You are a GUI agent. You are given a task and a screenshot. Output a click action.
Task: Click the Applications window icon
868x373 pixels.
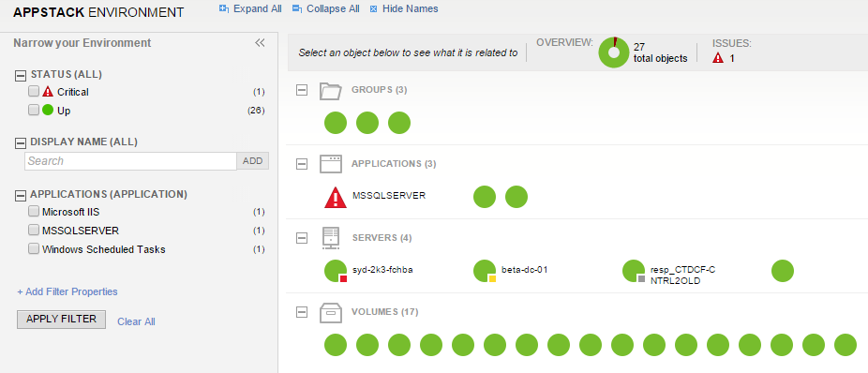point(331,164)
